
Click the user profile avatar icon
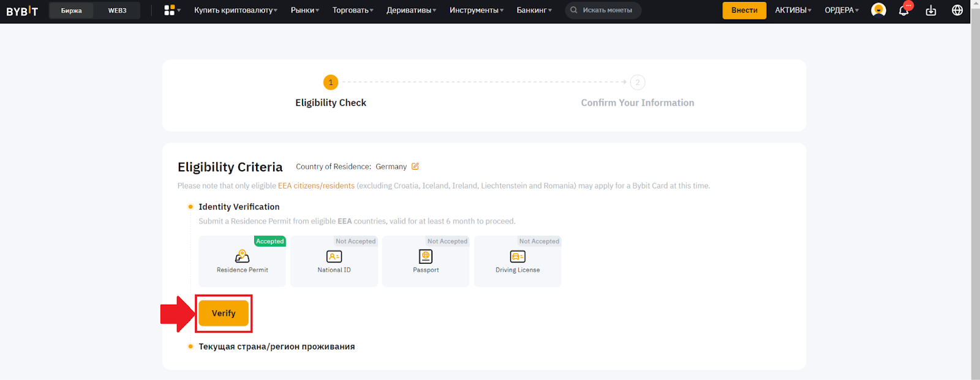click(x=878, y=10)
